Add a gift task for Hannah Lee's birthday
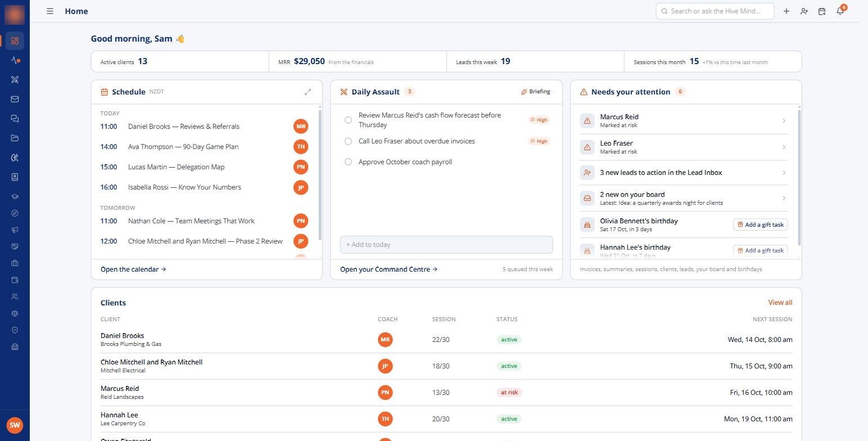The width and height of the screenshot is (868, 441). click(x=760, y=250)
